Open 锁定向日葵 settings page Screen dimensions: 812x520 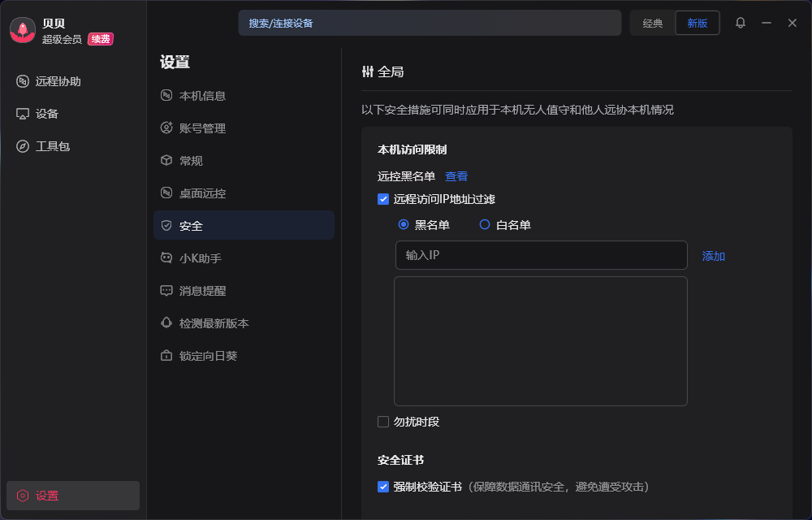coord(208,356)
